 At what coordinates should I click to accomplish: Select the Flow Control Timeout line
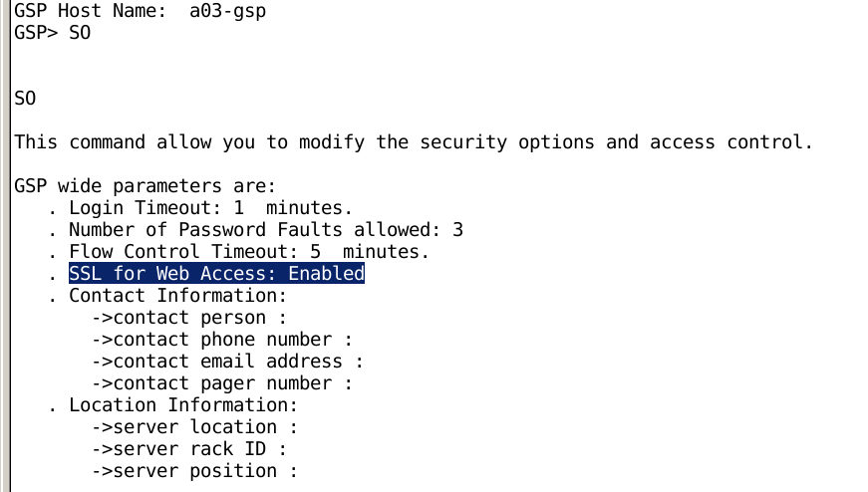pyautogui.click(x=249, y=252)
